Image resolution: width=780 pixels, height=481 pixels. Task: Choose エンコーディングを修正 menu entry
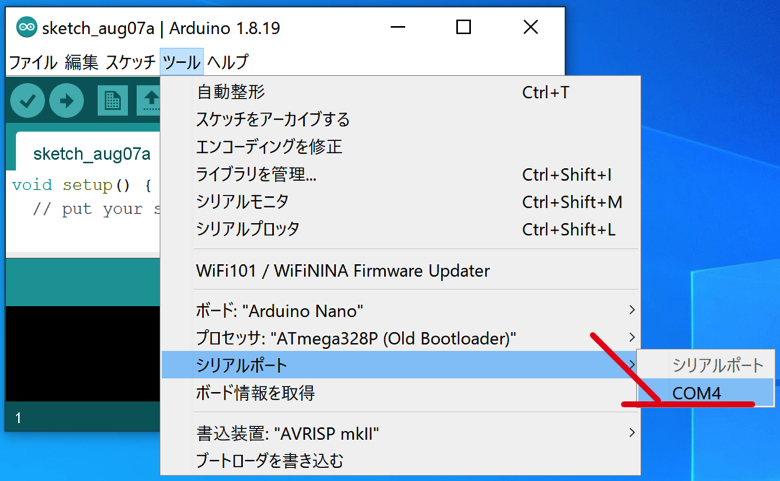pos(400,147)
